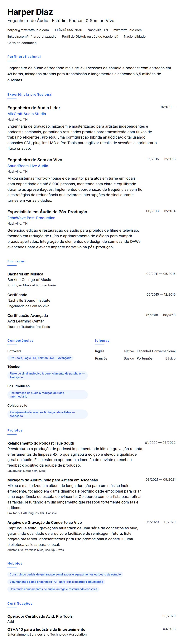The width and height of the screenshot is (183, 644).
Task: Open the SoundBeam Live Audio company link
Action: 28,166
